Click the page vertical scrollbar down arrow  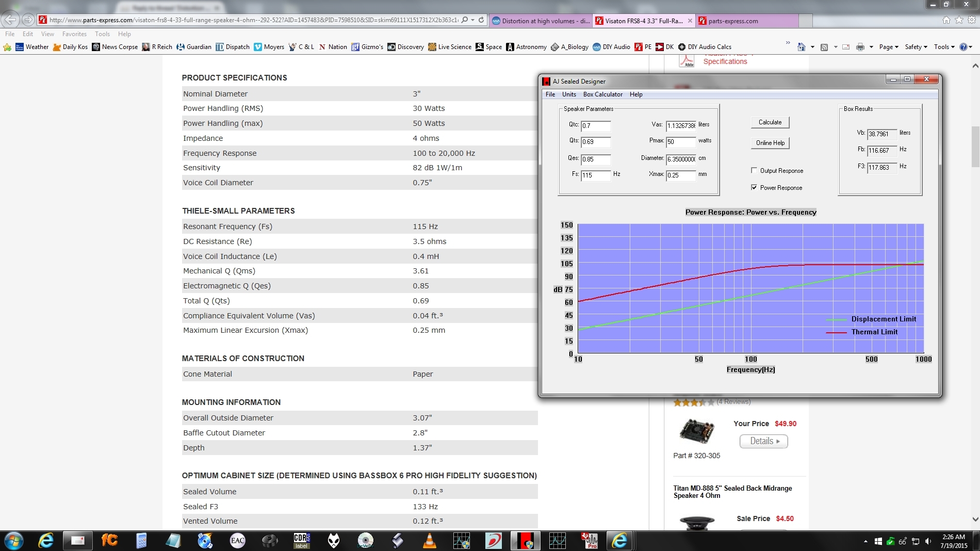coord(975,519)
